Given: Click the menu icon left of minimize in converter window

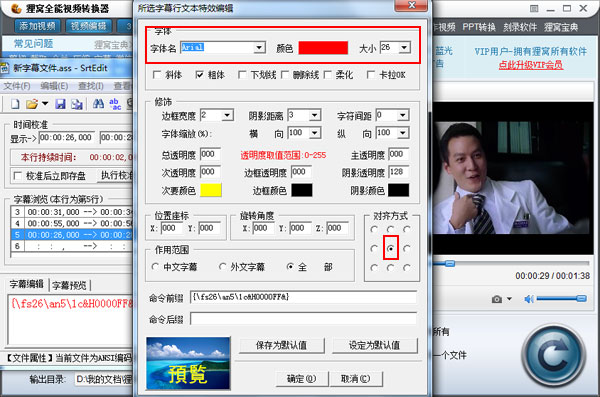Looking at the screenshot, I should (534, 8).
